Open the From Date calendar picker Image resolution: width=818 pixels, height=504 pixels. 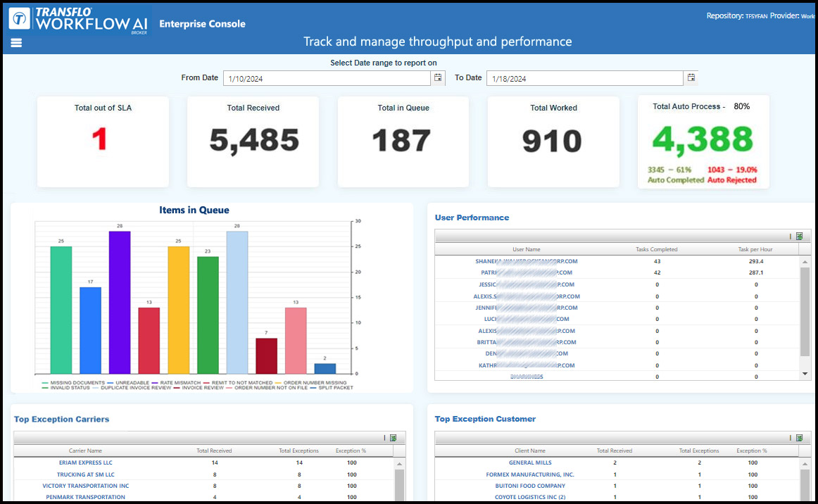(x=438, y=77)
